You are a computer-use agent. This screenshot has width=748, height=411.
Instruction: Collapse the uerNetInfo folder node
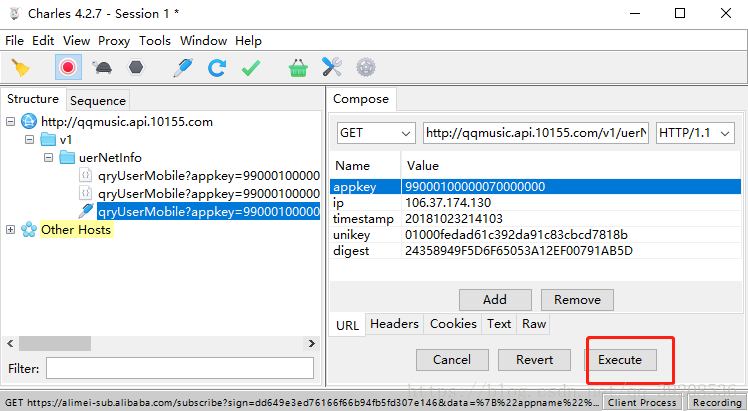[x=48, y=157]
